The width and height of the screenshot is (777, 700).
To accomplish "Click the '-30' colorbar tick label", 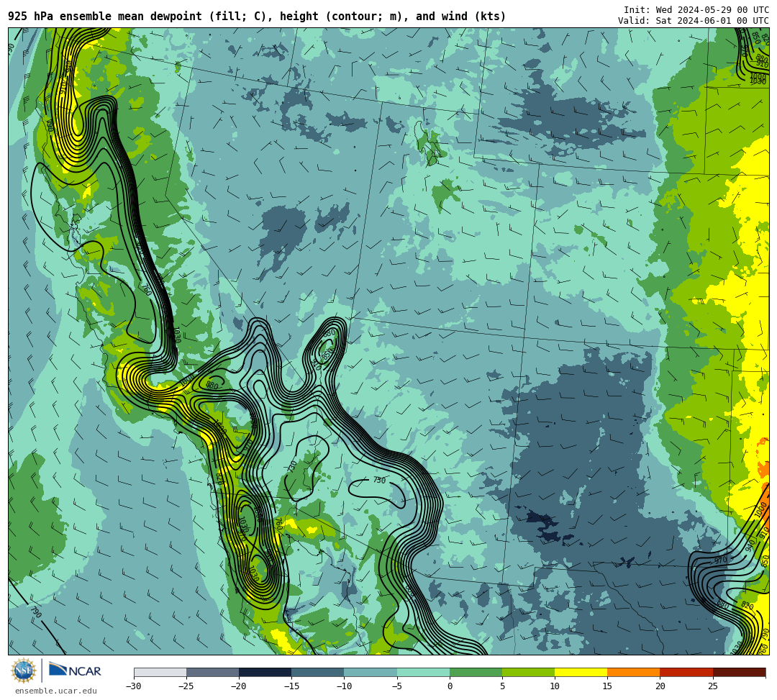I will coord(134,686).
